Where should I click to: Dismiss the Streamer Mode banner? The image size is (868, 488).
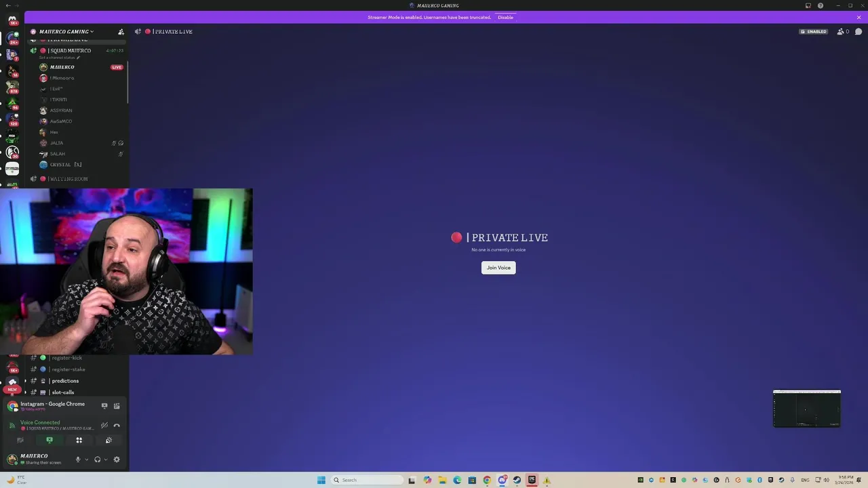pyautogui.click(x=859, y=17)
